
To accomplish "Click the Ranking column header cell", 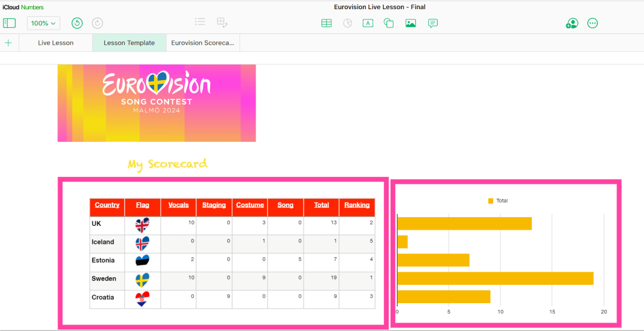I will pyautogui.click(x=357, y=205).
